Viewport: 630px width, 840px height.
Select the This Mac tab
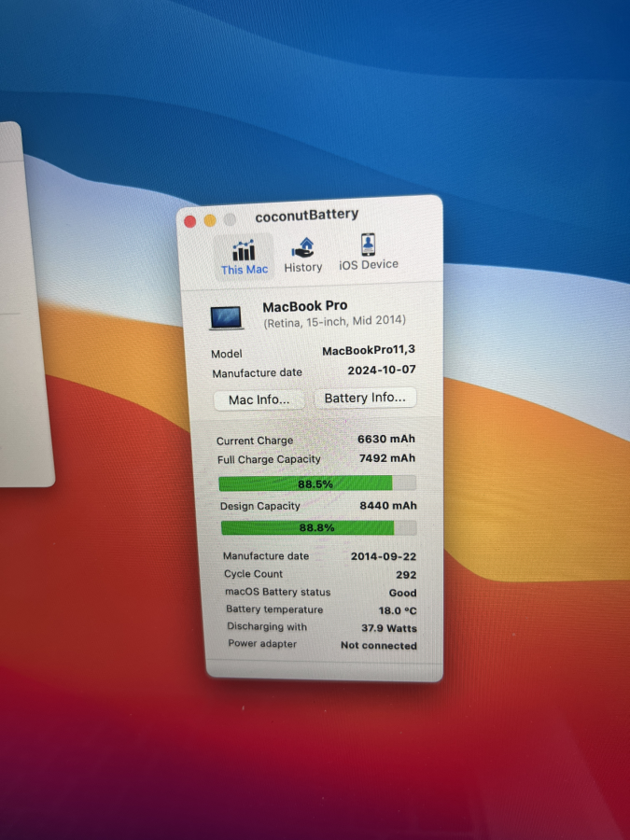(x=244, y=258)
